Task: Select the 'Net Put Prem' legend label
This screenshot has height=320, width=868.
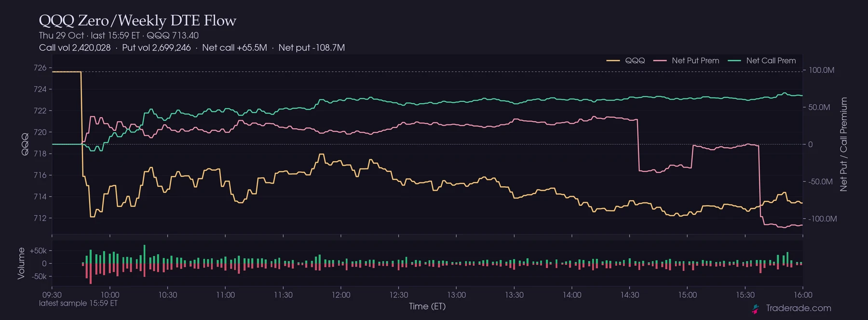Action: tap(695, 61)
